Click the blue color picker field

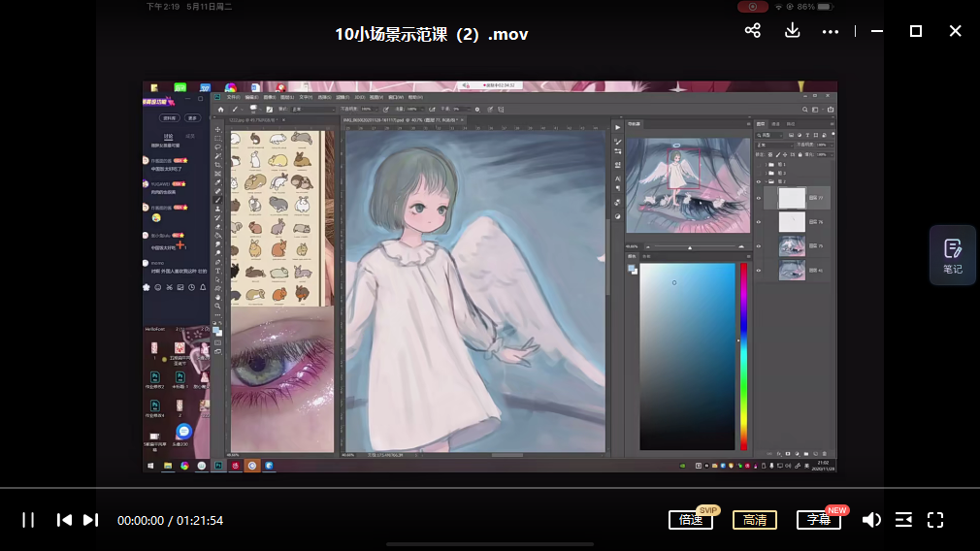coord(688,356)
